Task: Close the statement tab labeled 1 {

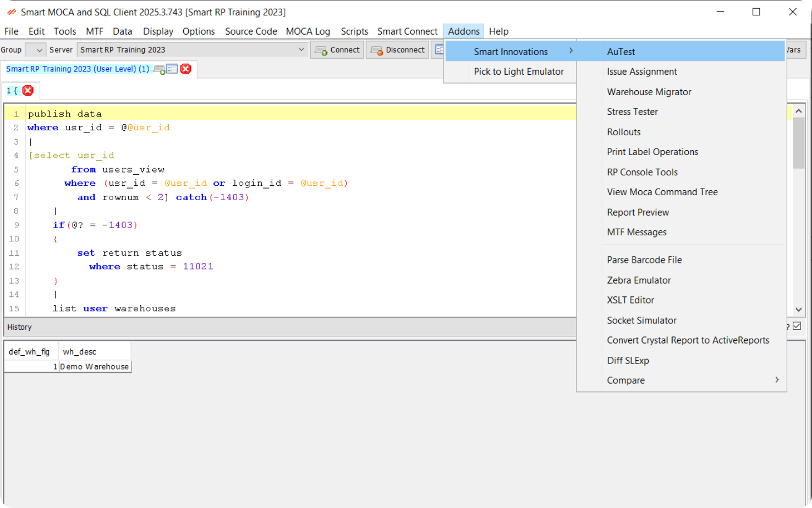Action: (28, 90)
